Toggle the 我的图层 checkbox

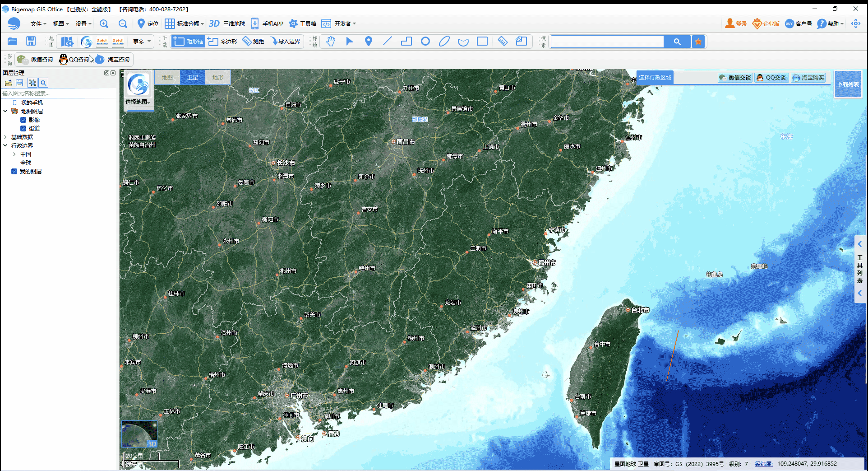tap(14, 172)
